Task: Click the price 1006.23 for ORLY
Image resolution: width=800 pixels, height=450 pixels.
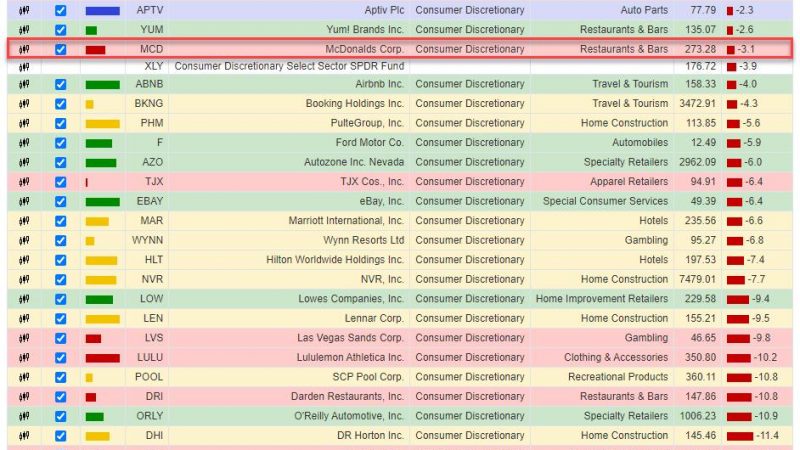Action: [697, 416]
